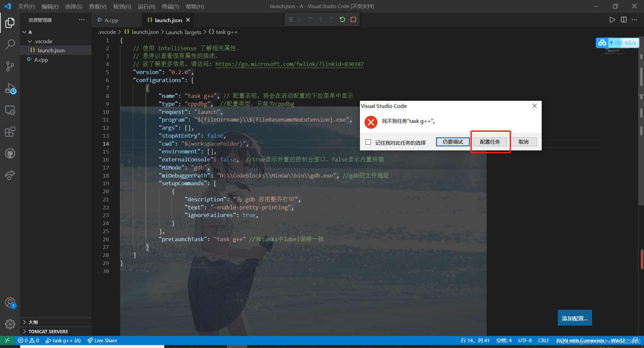The image size is (644, 348).
Task: Click 空格: 4 indentation setting
Action: 504,340
